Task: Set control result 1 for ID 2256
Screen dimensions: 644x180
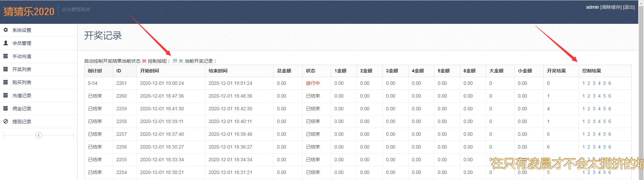Action: click(x=584, y=147)
